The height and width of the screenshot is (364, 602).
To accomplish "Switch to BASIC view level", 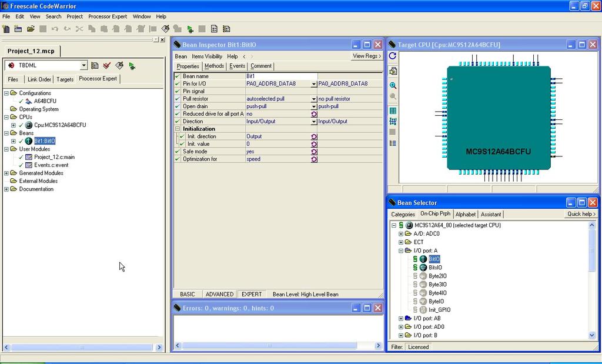I will coord(188,294).
